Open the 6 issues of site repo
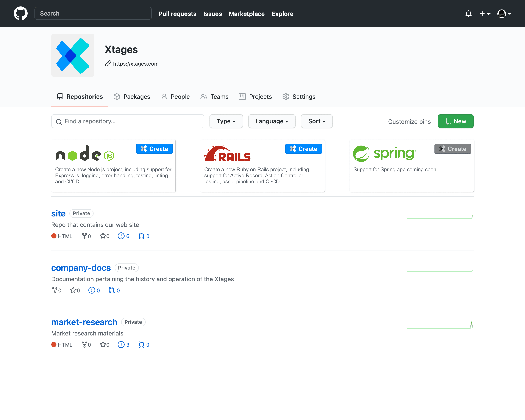The height and width of the screenshot is (420, 525). pyautogui.click(x=123, y=236)
